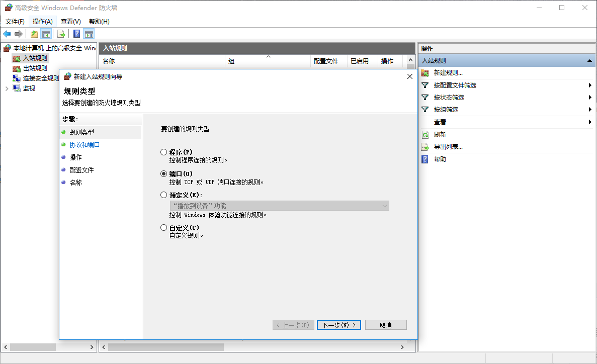The height and width of the screenshot is (364, 597).
Task: Click the Forward arrow in the toolbar
Action: [x=18, y=34]
